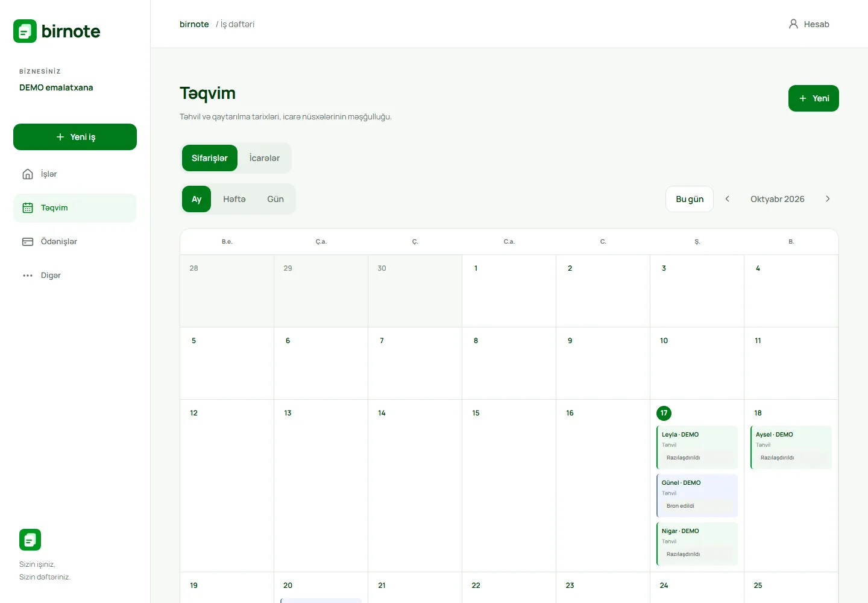Select day 1 cell in calendar

(509, 291)
